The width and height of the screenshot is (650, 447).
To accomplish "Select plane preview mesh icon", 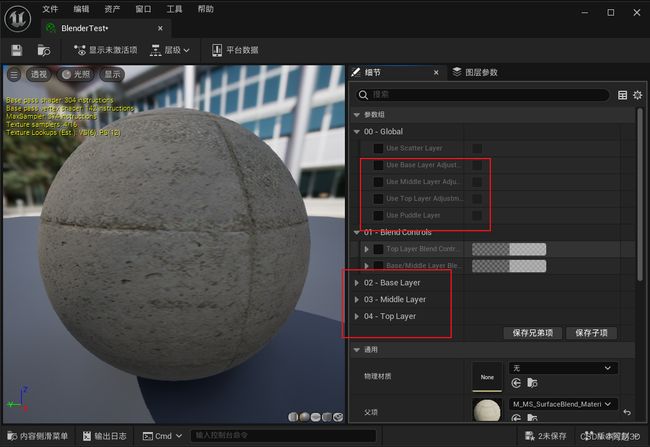I will tap(315, 417).
